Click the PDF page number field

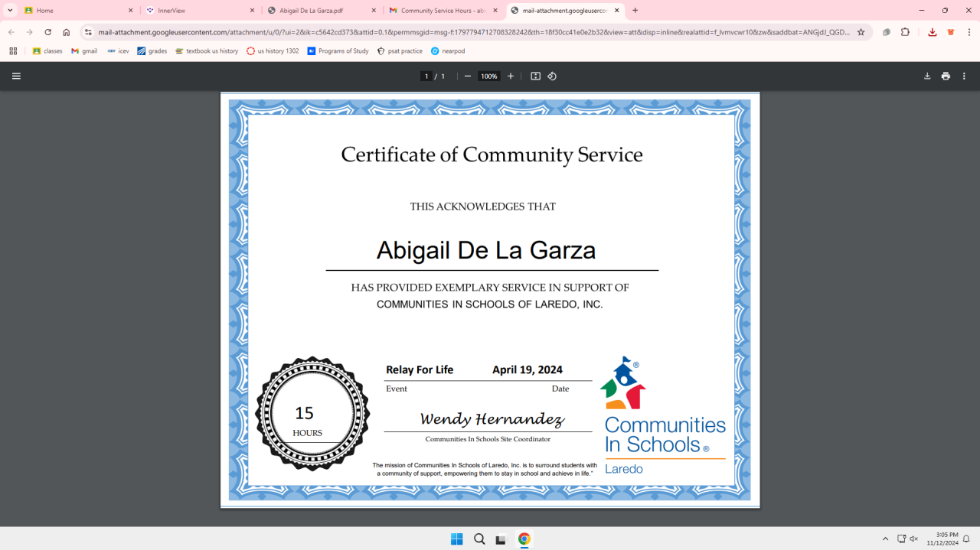[426, 76]
